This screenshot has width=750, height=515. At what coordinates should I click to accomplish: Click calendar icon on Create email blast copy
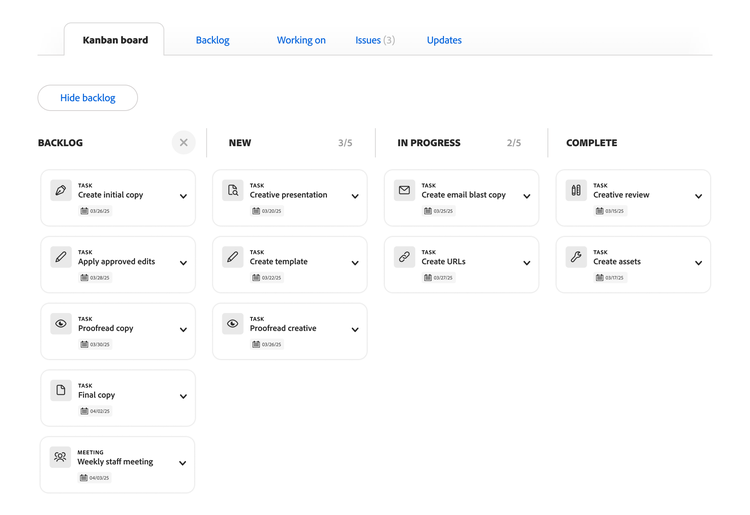click(x=428, y=211)
